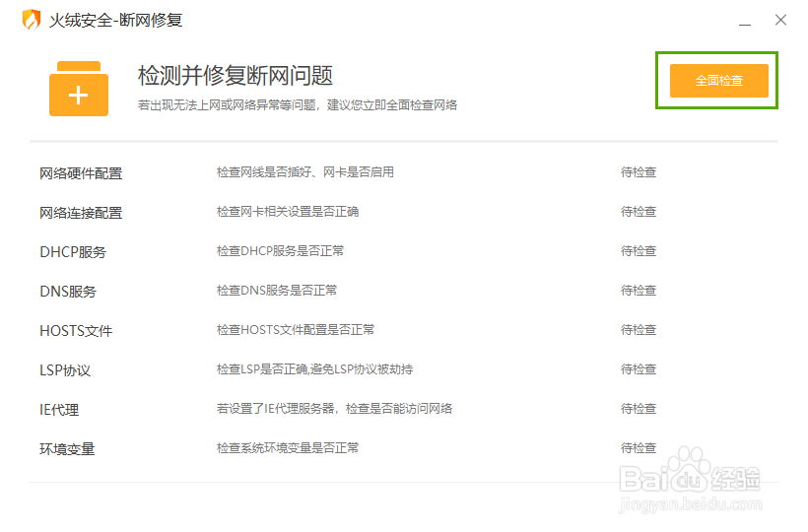This screenshot has width=808, height=532.
Task: Click 待检查 status of DNS服务
Action: (639, 291)
